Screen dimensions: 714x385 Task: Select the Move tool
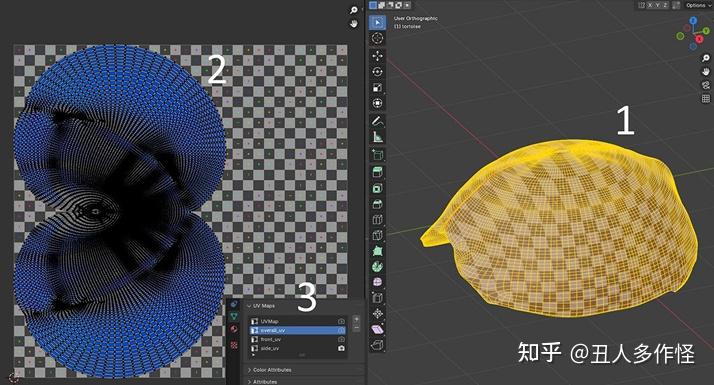377,56
